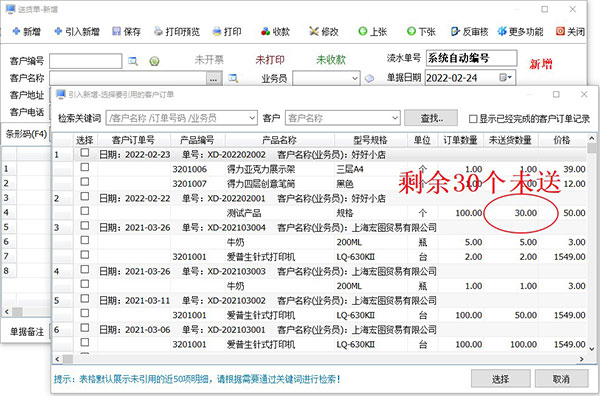Click 三层A4 specification cell
Viewport: 600px width, 396px height.
coord(370,169)
